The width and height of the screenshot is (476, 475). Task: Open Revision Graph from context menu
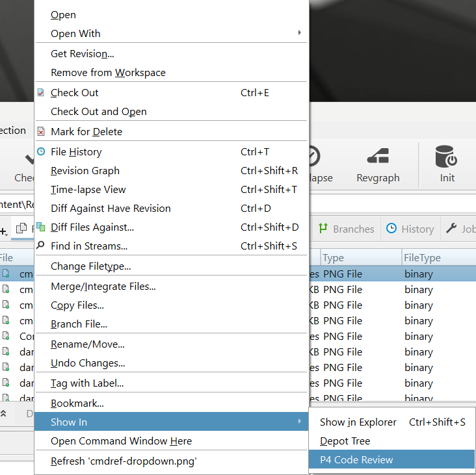[x=85, y=171]
